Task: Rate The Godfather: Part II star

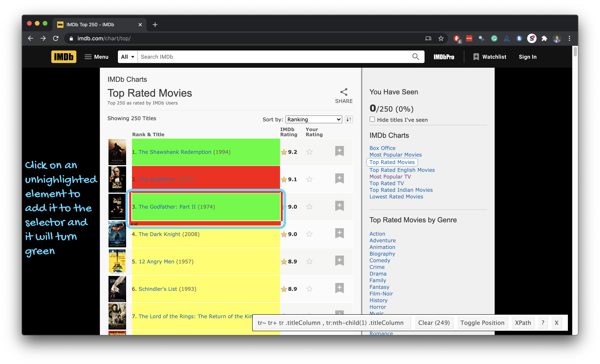Action: click(309, 207)
